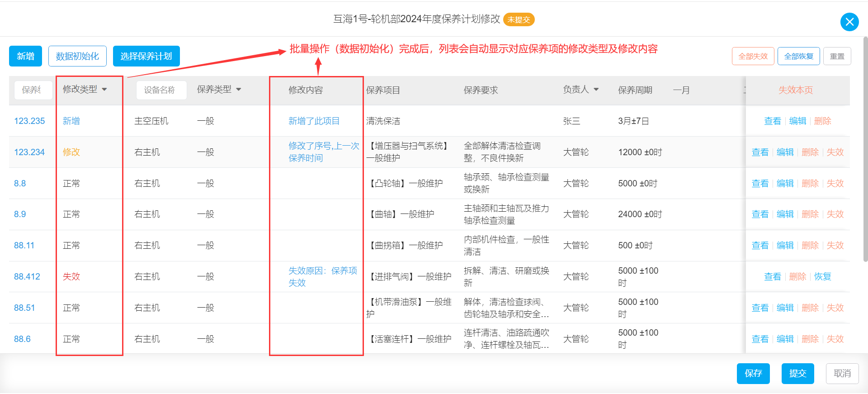Click the 全部失效 button
Viewport: 868px width, 394px height.
click(x=753, y=56)
